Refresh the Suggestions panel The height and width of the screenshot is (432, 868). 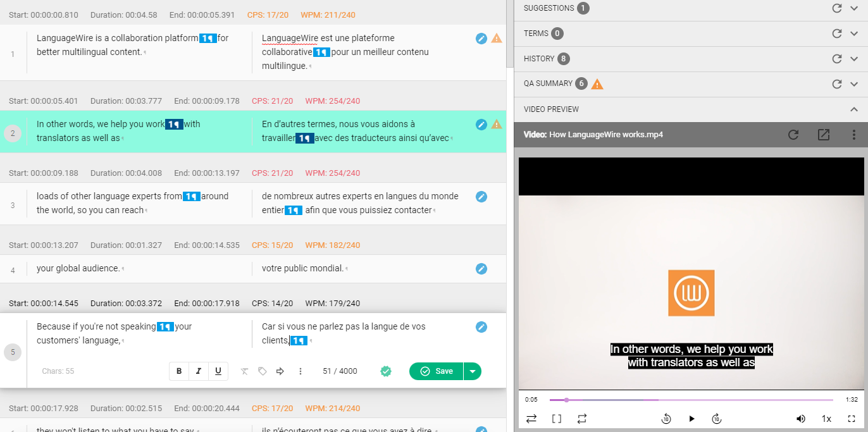(x=836, y=8)
